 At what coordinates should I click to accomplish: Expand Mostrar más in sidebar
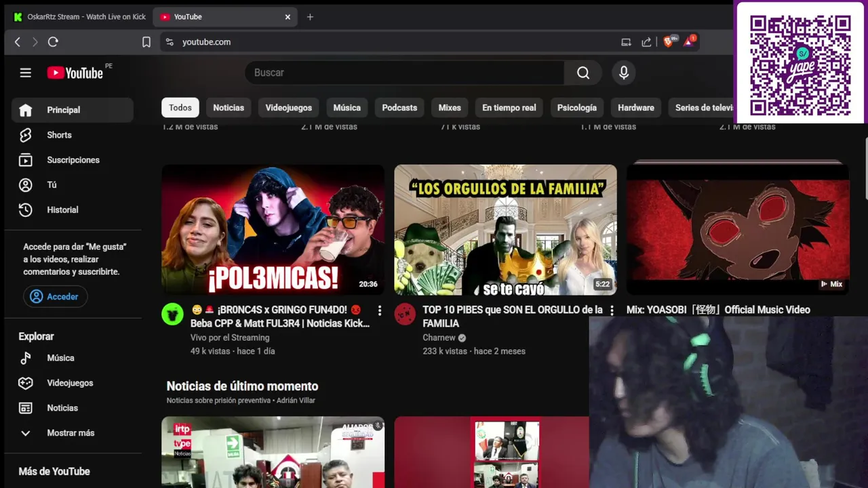click(73, 433)
